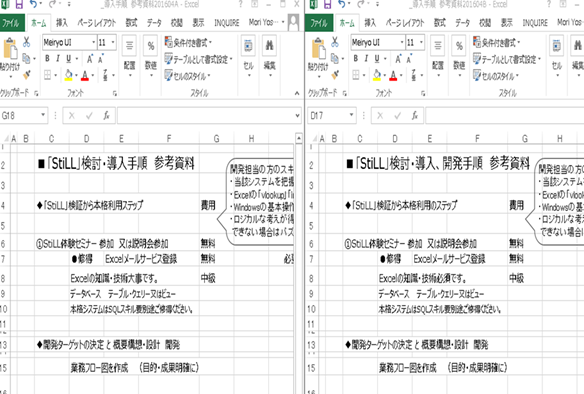The image size is (584, 394).
Task: Apply red font color in right window
Action: coord(393,75)
